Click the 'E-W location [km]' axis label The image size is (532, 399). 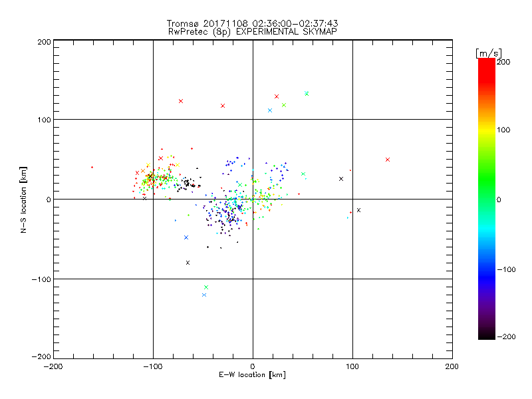[x=253, y=375]
